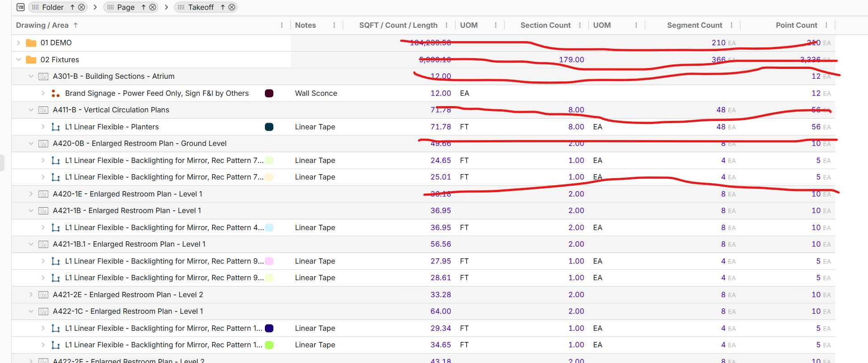The image size is (868, 363).
Task: Sort by Section Count column header
Action: (545, 26)
